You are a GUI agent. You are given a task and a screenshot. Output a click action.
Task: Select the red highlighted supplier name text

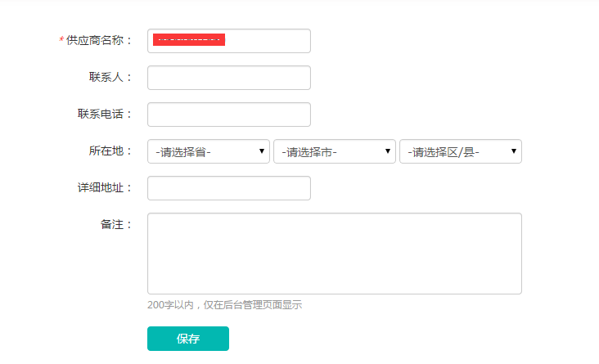point(188,39)
